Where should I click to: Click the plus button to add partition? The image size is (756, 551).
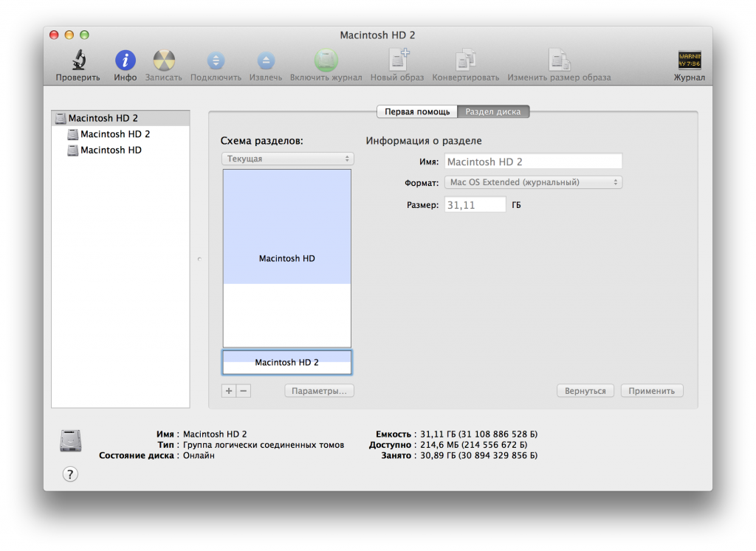[228, 391]
